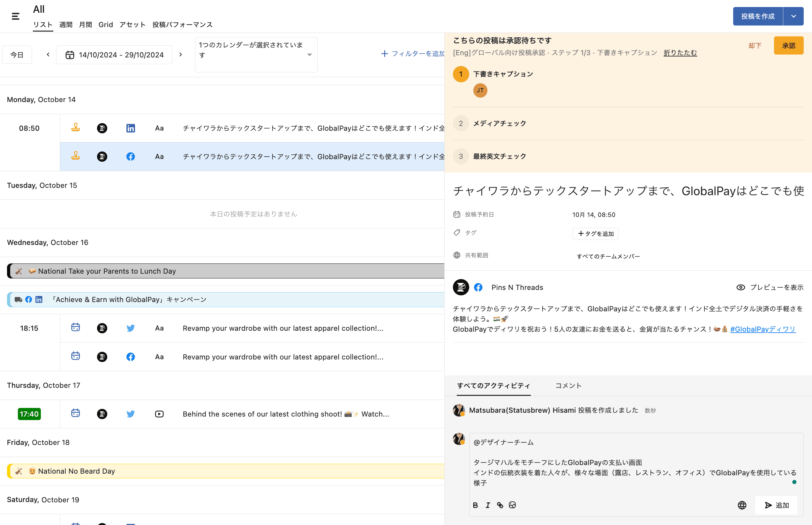Insert link via comment toolbar icon
This screenshot has height=525, width=812.
pyautogui.click(x=500, y=505)
